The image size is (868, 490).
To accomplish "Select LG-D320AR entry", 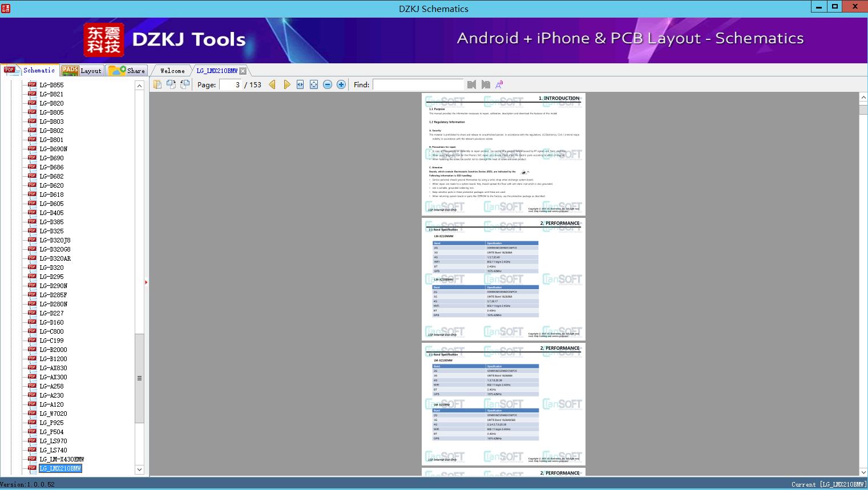I will 55,258.
